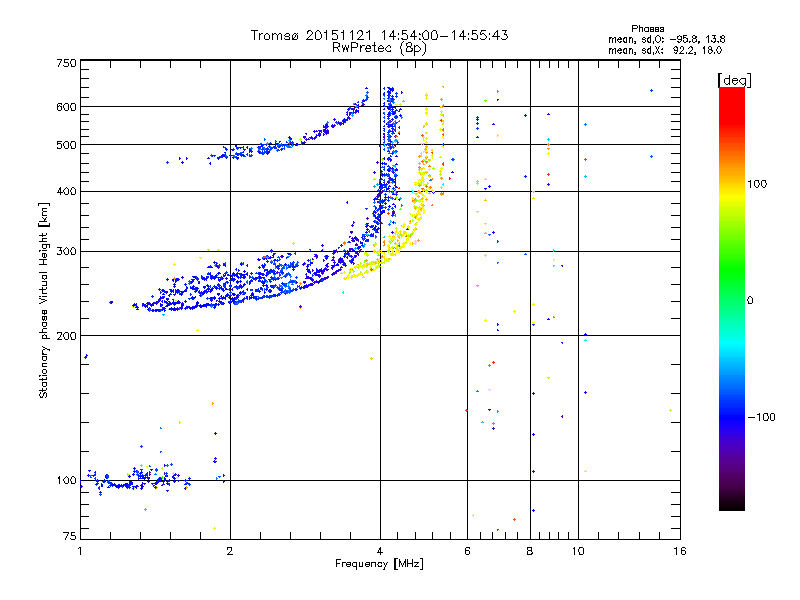
Task: Select the y-axis "750" tick label
Action: (66, 63)
